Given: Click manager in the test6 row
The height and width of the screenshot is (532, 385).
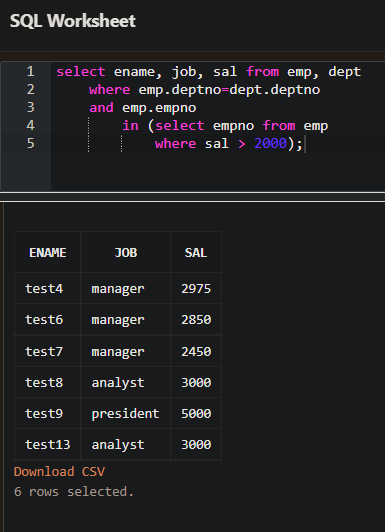Looking at the screenshot, I should [126, 320].
